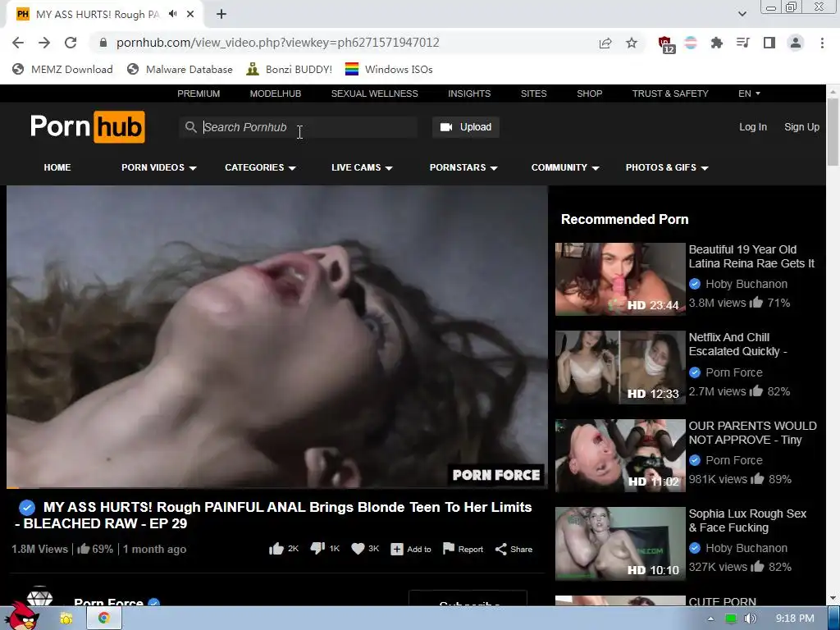
Task: Click the striped flag extension icon
Action: click(691, 43)
